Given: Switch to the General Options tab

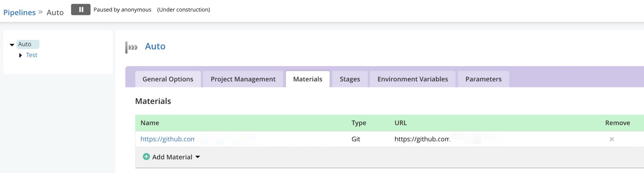Looking at the screenshot, I should click(x=167, y=79).
